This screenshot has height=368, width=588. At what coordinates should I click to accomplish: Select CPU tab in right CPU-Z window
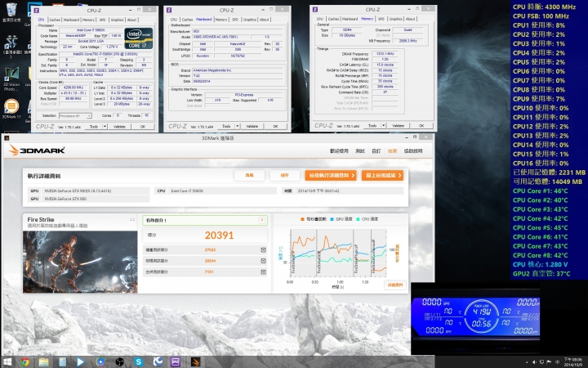click(320, 19)
